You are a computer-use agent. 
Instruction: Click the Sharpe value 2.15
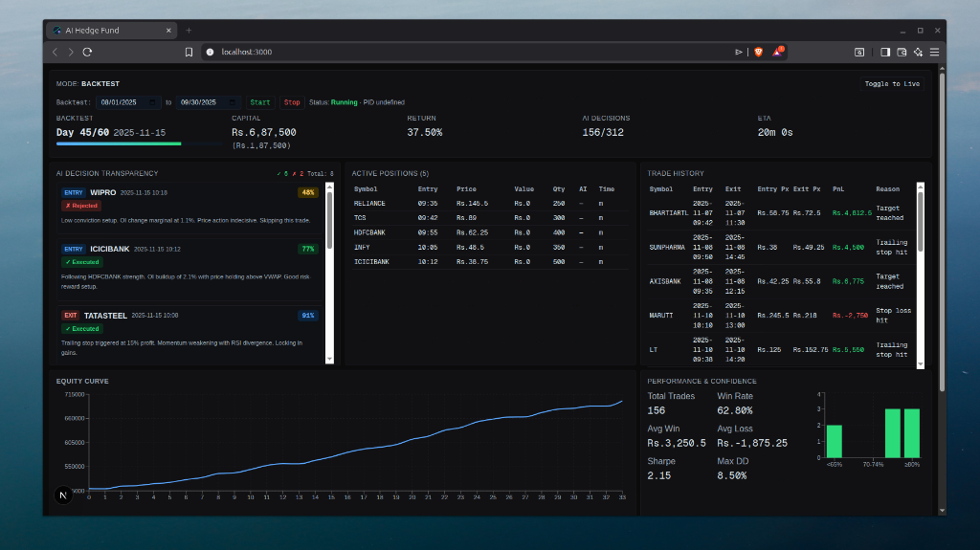658,475
